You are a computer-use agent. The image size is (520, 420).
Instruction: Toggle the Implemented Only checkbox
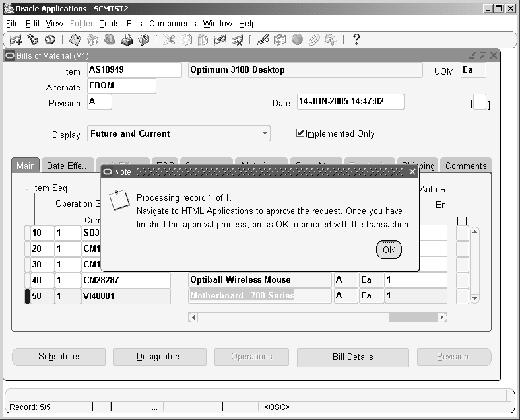300,133
